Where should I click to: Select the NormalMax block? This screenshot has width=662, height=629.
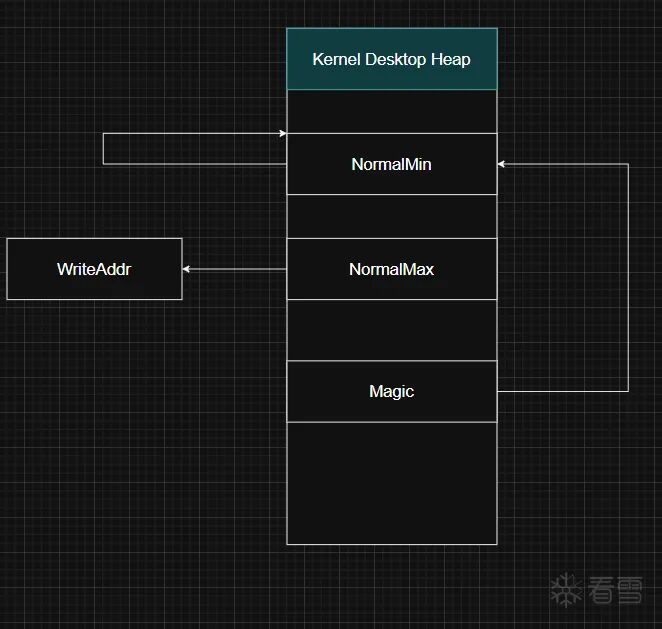392,269
